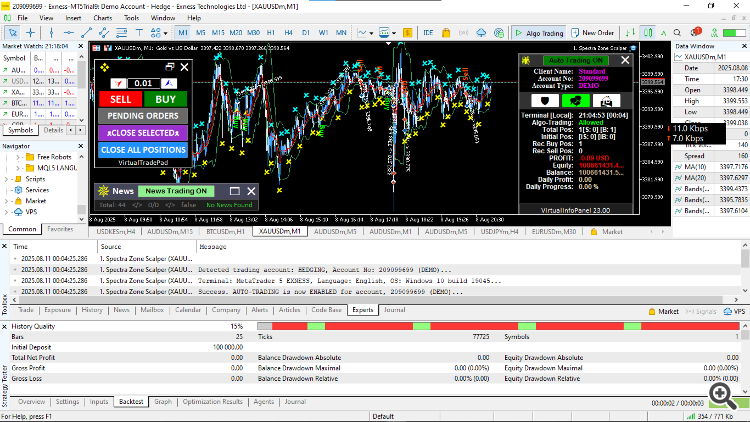Select the horizontal line drawing tool

click(x=69, y=33)
